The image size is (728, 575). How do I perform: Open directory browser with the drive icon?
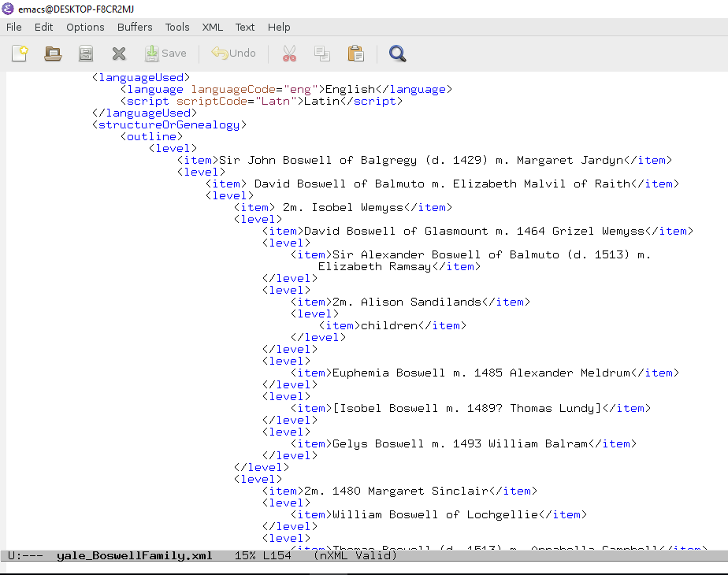click(x=86, y=54)
